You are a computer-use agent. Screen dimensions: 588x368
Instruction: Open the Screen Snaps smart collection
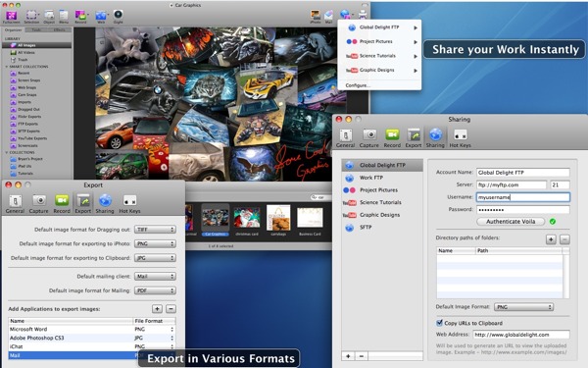28,80
